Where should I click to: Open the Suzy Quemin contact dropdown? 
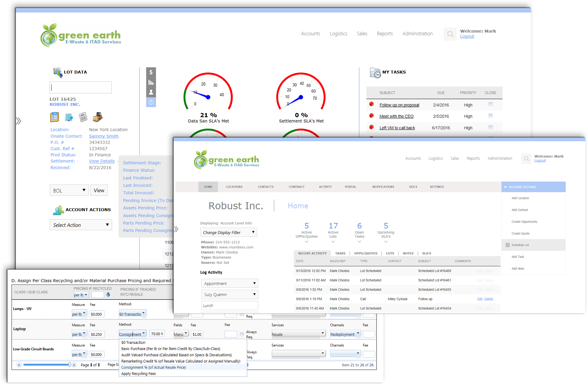(x=230, y=294)
